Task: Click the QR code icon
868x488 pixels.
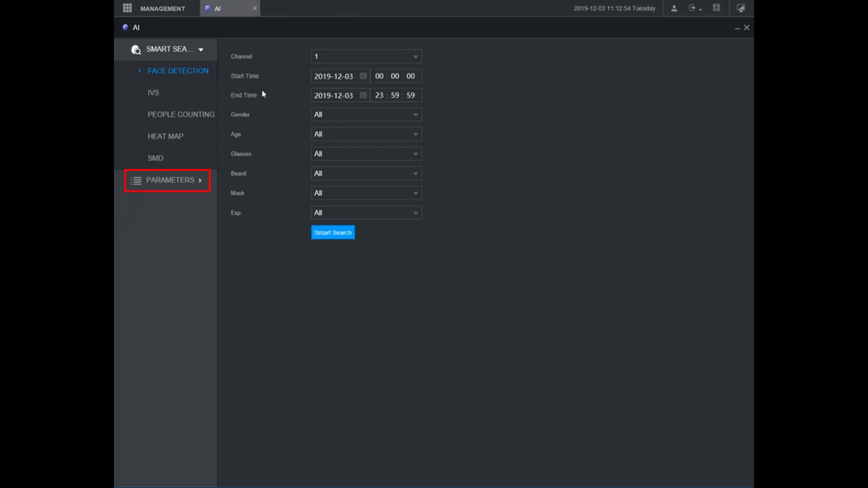Action: (x=717, y=8)
